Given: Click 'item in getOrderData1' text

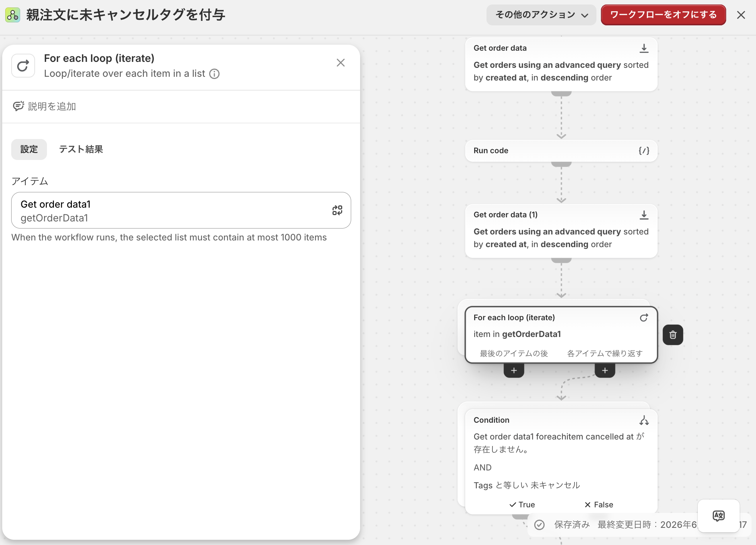Looking at the screenshot, I should point(517,334).
